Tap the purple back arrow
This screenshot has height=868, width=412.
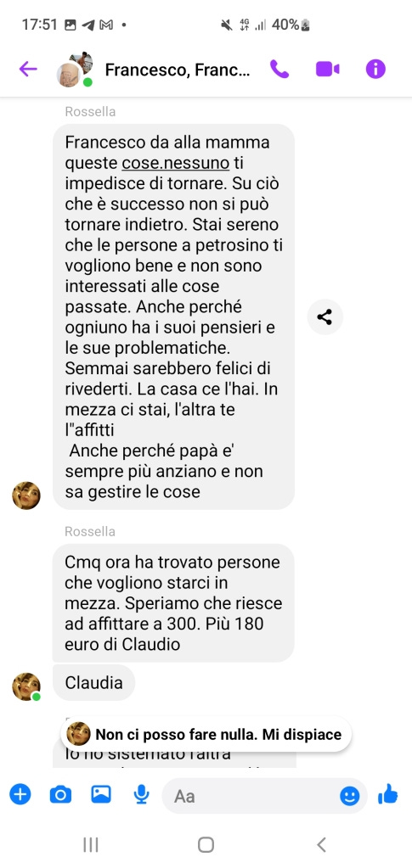coord(28,70)
